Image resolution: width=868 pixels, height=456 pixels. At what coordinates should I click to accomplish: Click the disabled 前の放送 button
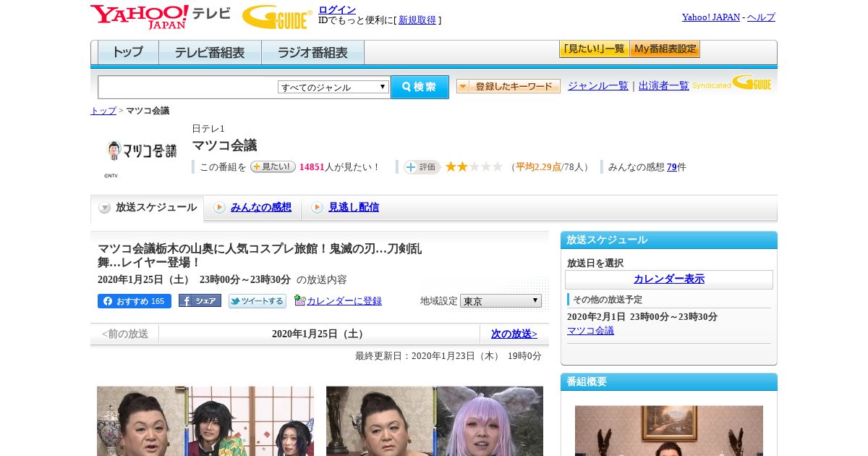tap(125, 334)
